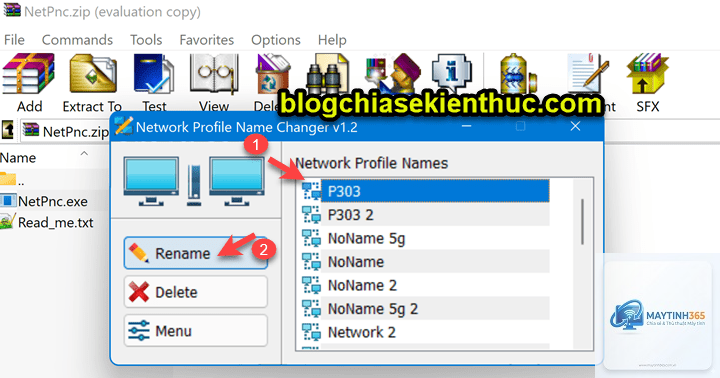Click the Delete button in Name Changer

pos(196,292)
